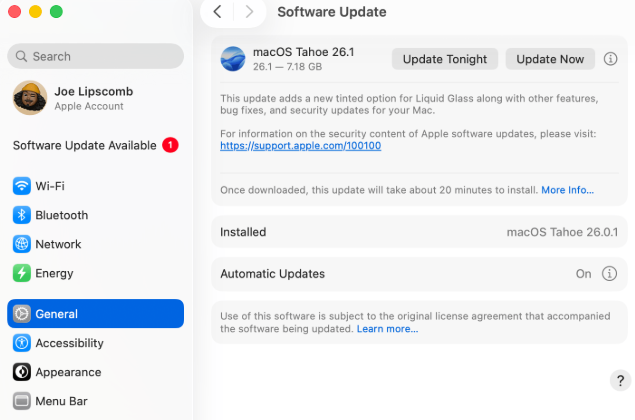Open the support.apple.com/100100 link
The height and width of the screenshot is (420, 635).
click(x=300, y=146)
